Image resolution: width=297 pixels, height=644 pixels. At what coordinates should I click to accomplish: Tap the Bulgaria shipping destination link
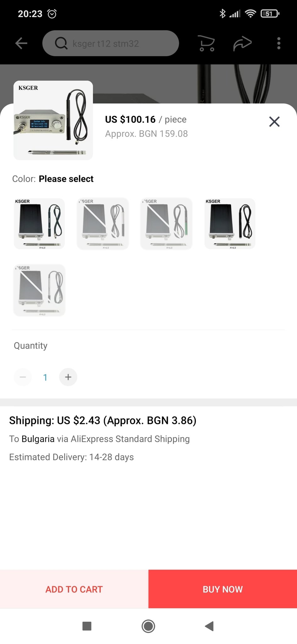[38, 439]
